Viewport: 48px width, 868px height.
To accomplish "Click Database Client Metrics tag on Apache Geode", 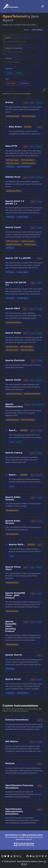I will click(x=32, y=394).
